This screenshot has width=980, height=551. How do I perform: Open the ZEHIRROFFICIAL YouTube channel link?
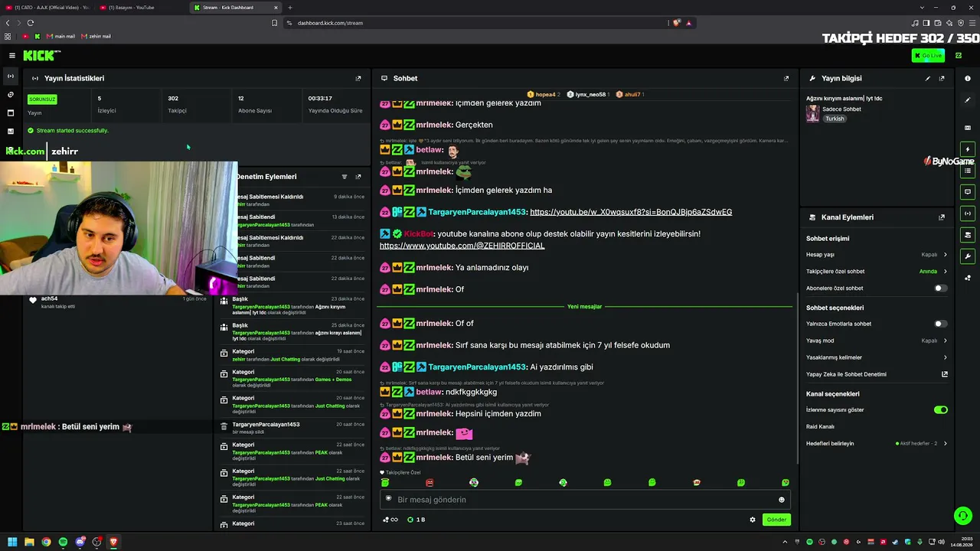(462, 246)
